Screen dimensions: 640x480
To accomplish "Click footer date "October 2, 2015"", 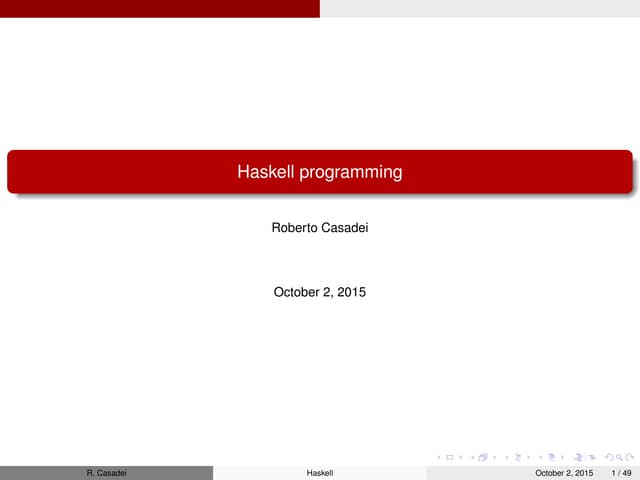I will 564,472.
